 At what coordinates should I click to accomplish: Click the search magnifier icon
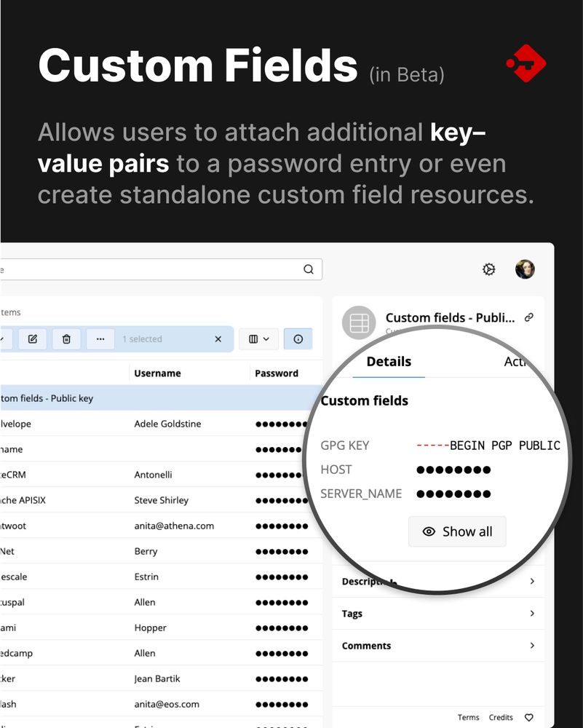(308, 269)
